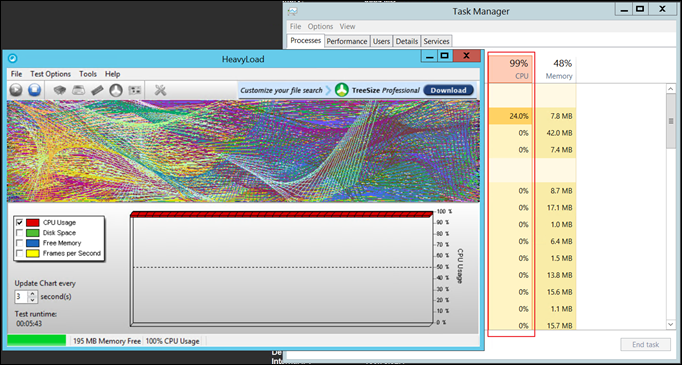Click the End task button
The width and height of the screenshot is (682, 365).
tap(645, 345)
